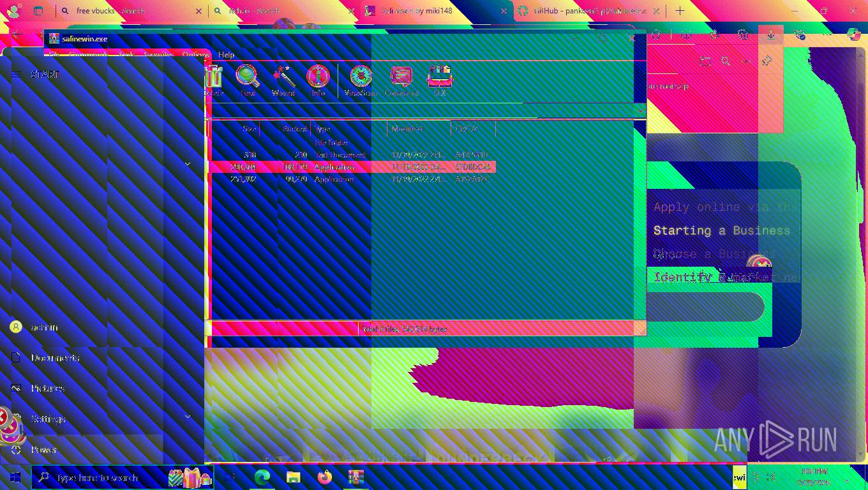This screenshot has height=490, width=868.
Task: Run the VirusScan tool in WinRAR
Action: click(361, 81)
